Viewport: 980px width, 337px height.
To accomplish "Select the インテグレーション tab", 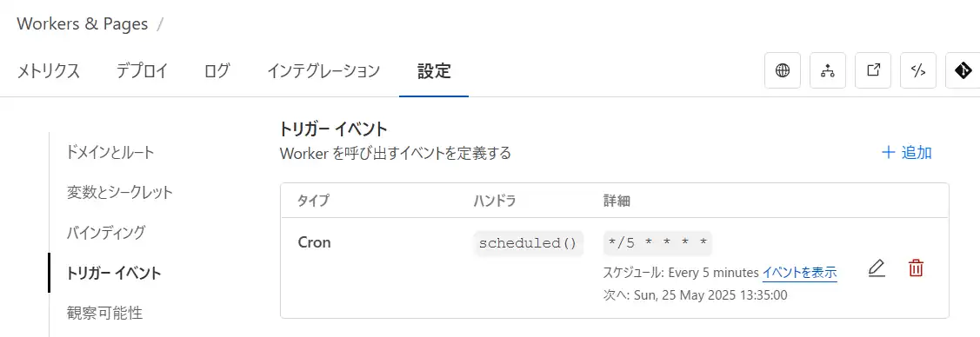I will pyautogui.click(x=323, y=71).
